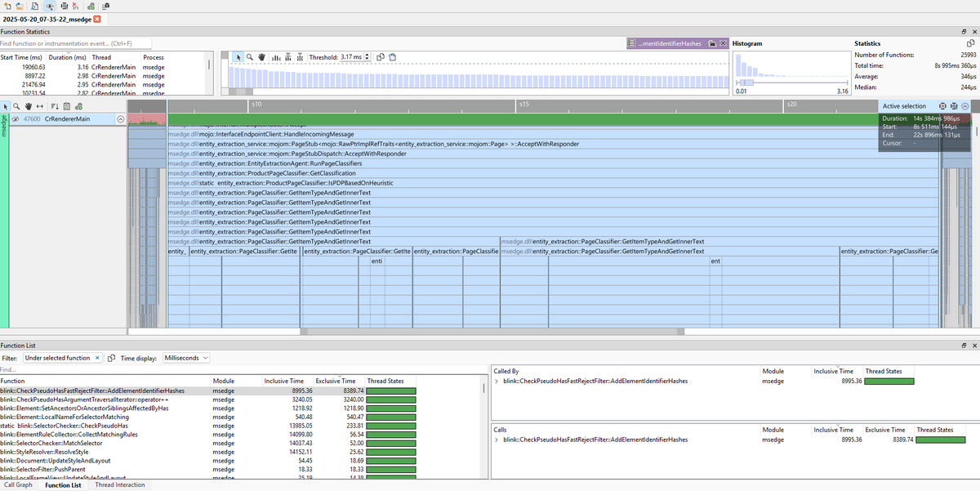Expand the Called By AddElementIdentifierHashes entry

497,382
